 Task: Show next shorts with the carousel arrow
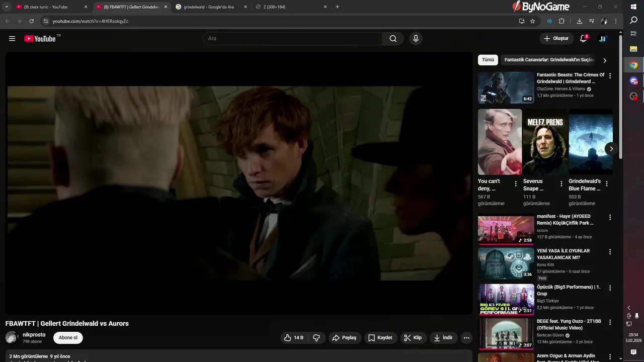(611, 149)
